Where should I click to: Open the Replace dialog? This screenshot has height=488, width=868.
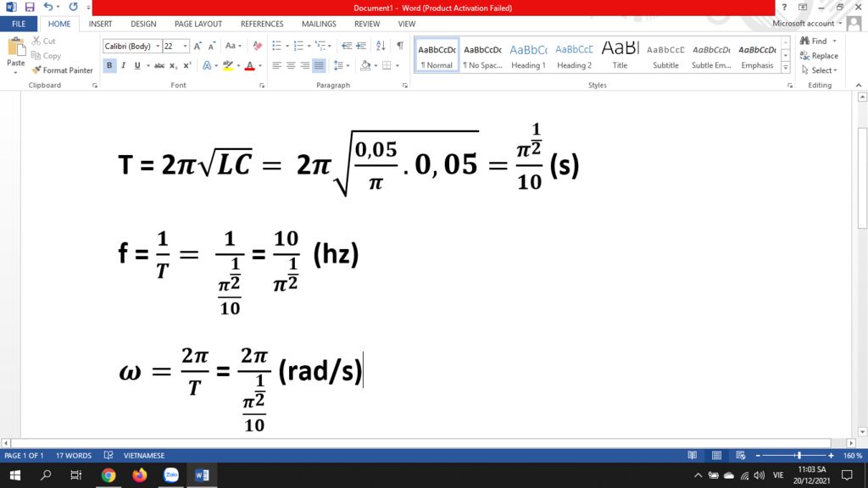[819, 55]
